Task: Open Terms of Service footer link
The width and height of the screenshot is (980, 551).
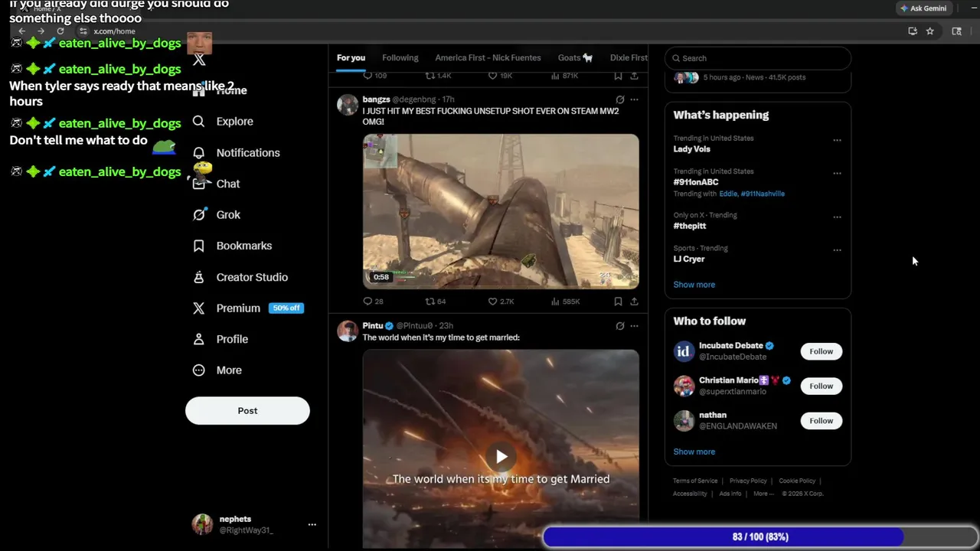Action: pyautogui.click(x=695, y=481)
